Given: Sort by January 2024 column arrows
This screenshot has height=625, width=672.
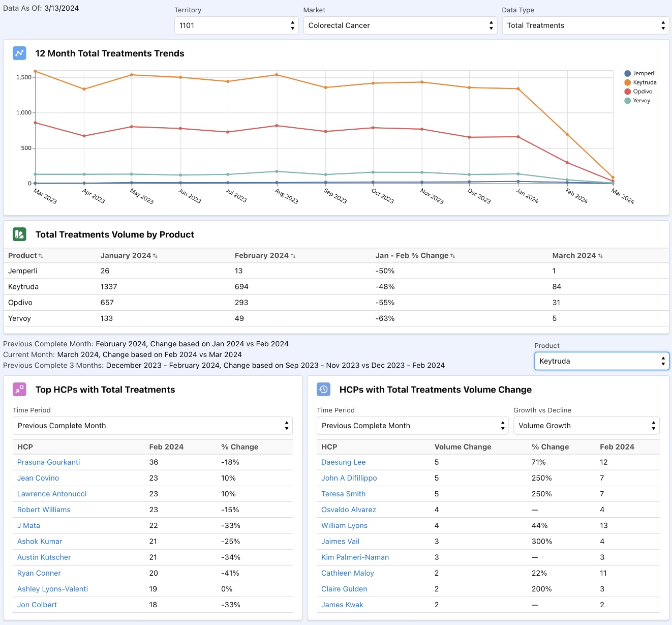Looking at the screenshot, I should pyautogui.click(x=155, y=256).
